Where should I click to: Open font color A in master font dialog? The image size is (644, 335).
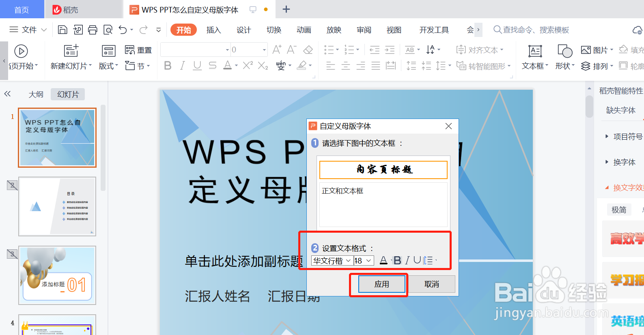383,260
